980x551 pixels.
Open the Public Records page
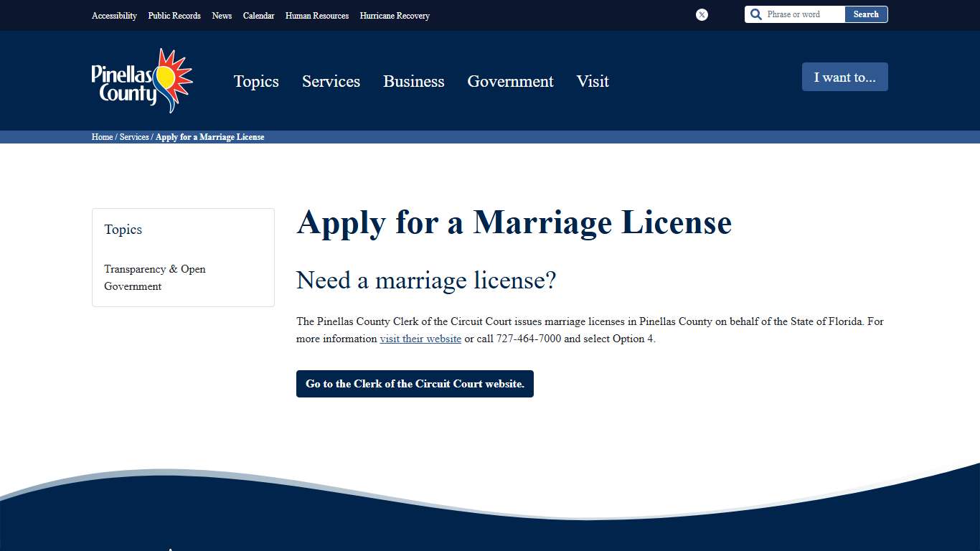(x=174, y=15)
